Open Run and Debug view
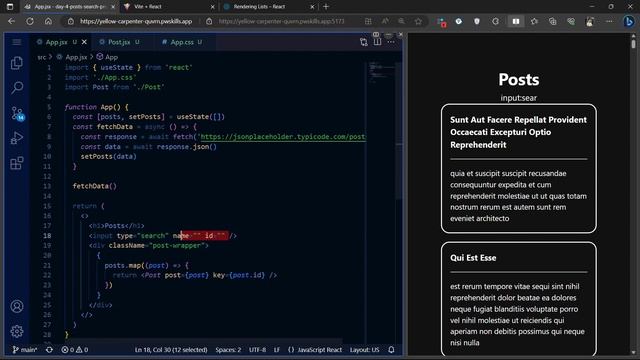 pos(17,138)
